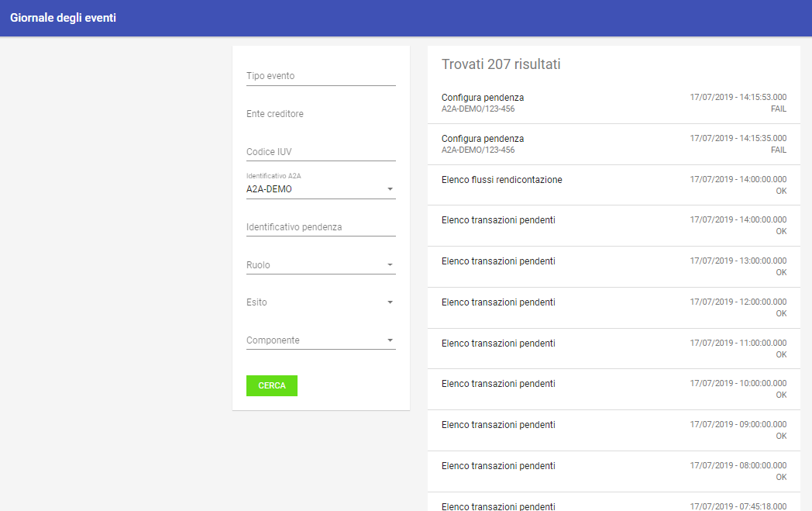812x511 pixels.
Task: Select Elenco transazioni pendenti at 08:00:00
Action: point(614,471)
